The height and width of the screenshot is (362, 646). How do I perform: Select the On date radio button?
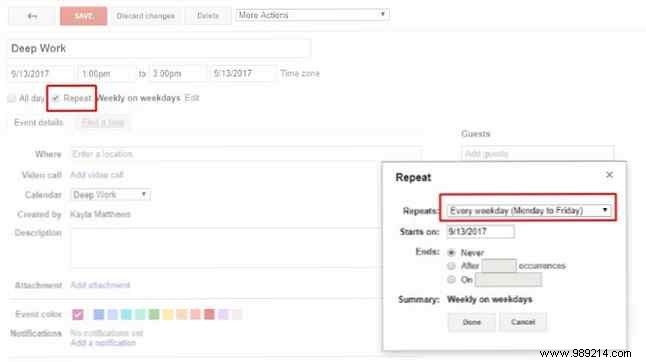pyautogui.click(x=451, y=280)
